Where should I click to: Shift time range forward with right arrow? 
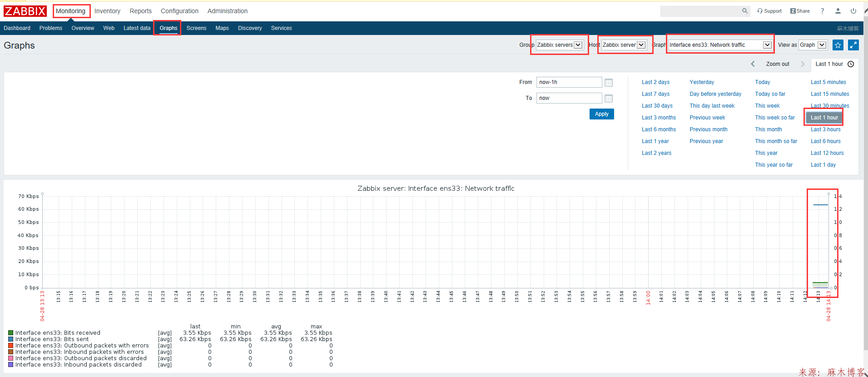(803, 64)
